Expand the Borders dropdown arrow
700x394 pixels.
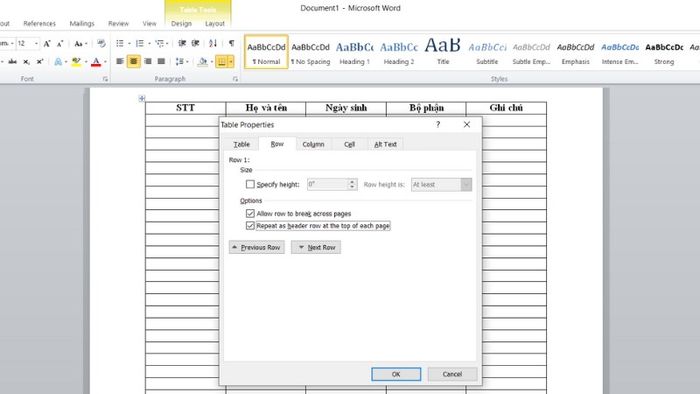(231, 61)
